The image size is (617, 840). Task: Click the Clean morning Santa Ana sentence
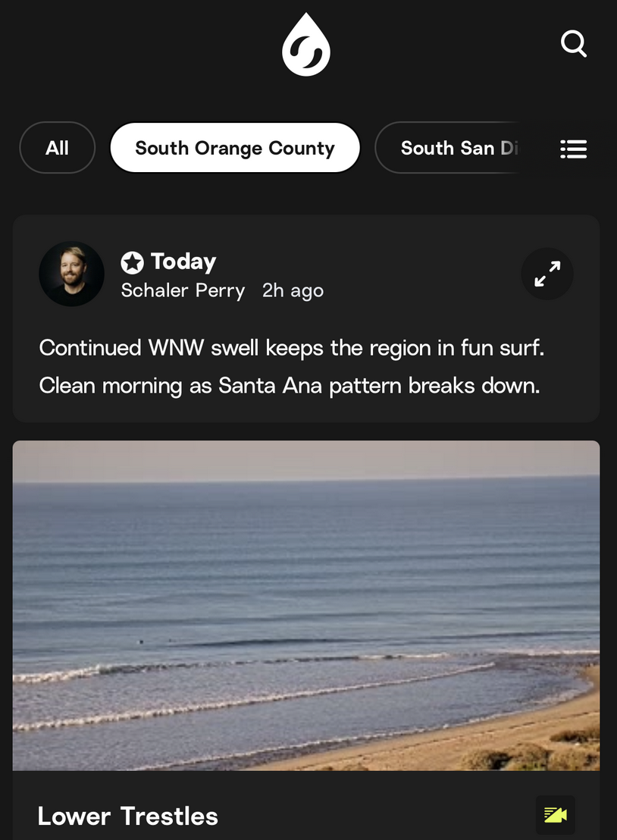tap(290, 386)
